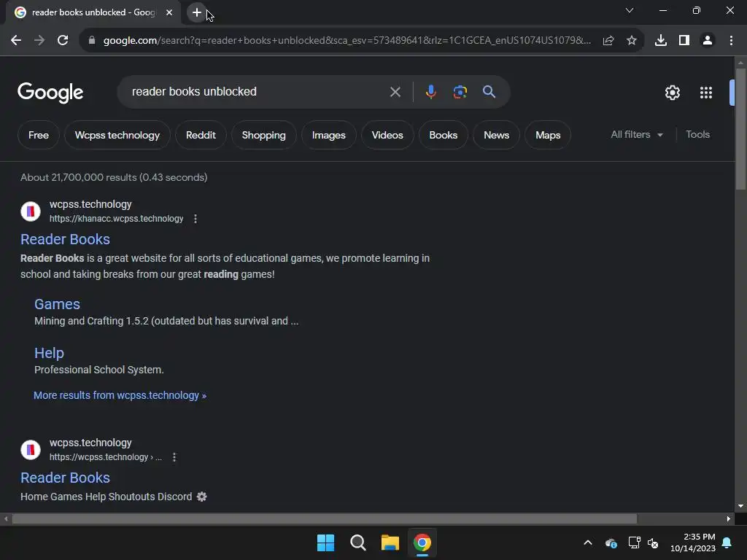
Task: Click the horizontal scrollbar thumb
Action: [325, 518]
